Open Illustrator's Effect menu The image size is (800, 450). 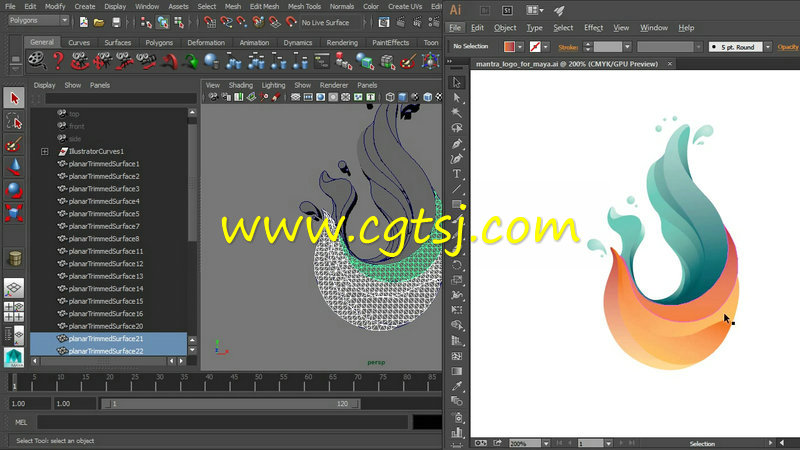pos(593,28)
